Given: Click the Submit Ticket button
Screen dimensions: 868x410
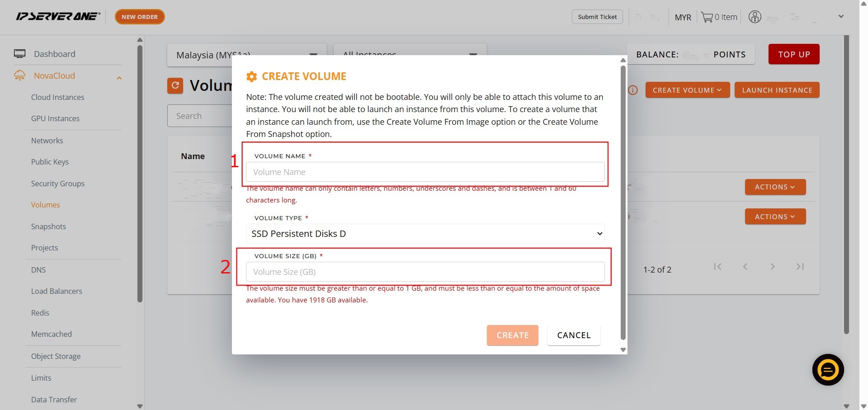Looking at the screenshot, I should 597,17.
